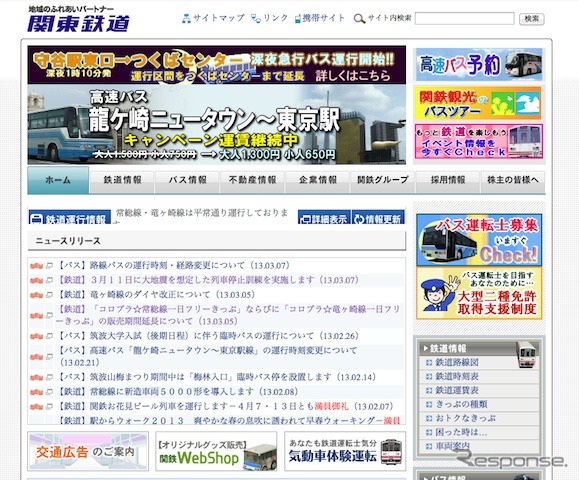
Task: Open news 3月11日 列車停止訓練 link
Action: coord(208,280)
